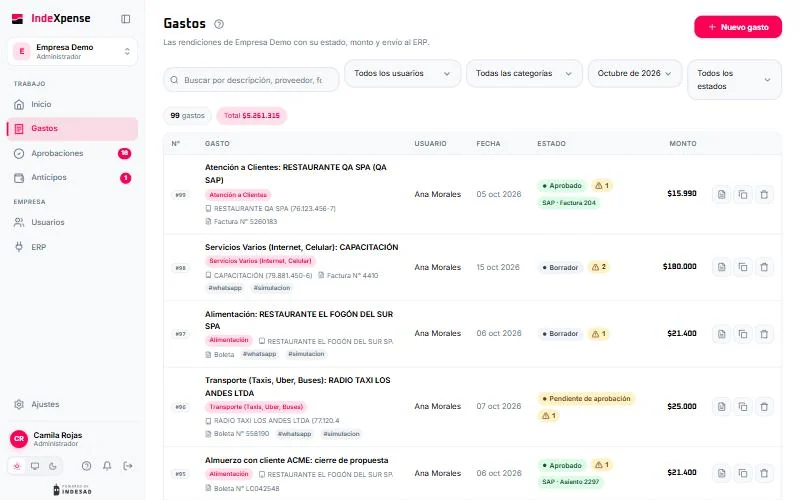Screen dimensions: 800x500
Task: Go to Inicio in sidebar
Action: [x=72, y=105]
